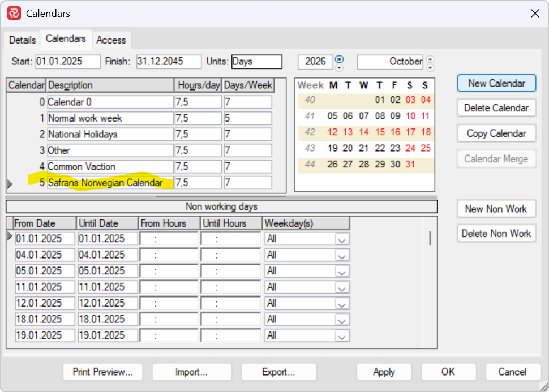The height and width of the screenshot is (392, 549).
Task: Apply the calendar changes
Action: point(384,372)
